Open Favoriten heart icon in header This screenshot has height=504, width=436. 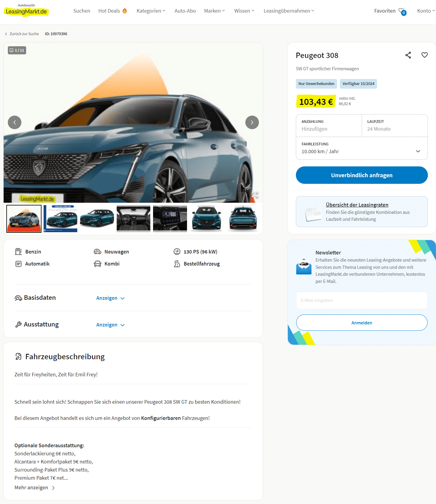[x=402, y=11]
